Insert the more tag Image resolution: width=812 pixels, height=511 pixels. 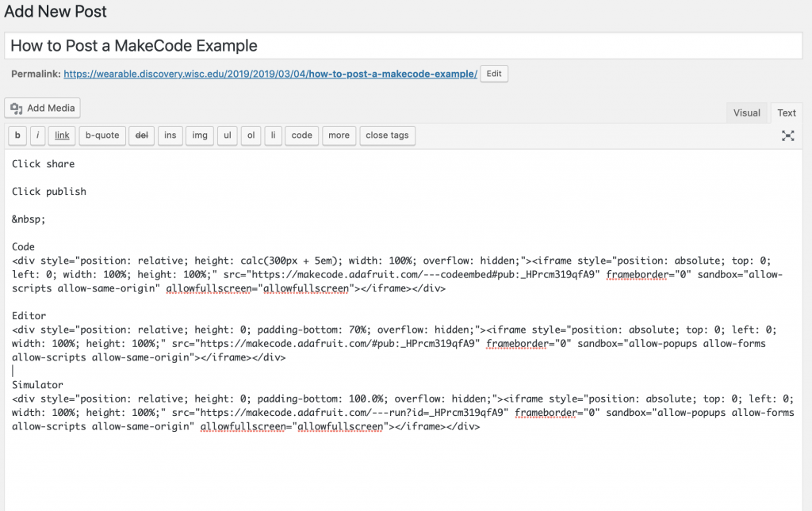point(339,135)
